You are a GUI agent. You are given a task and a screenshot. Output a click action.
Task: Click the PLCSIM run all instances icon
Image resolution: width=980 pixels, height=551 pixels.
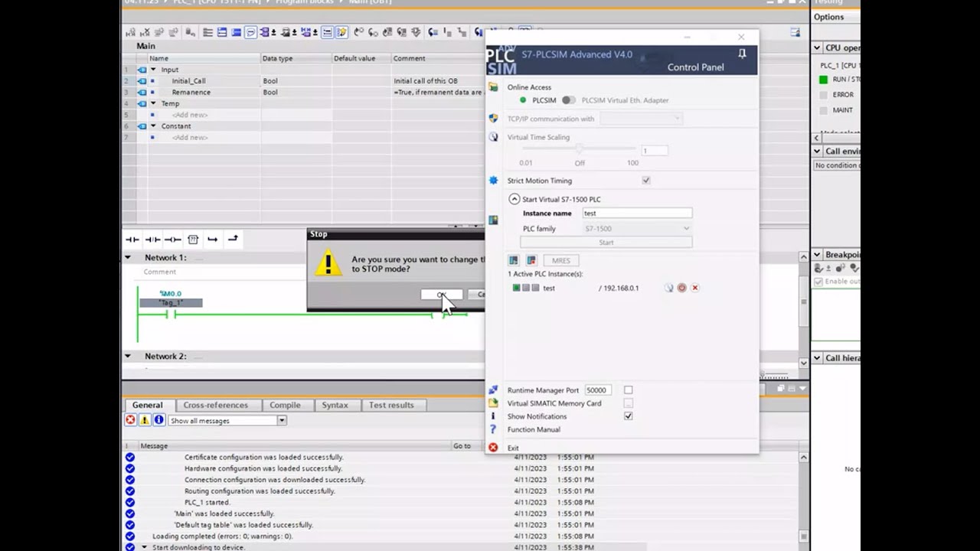[x=514, y=260]
